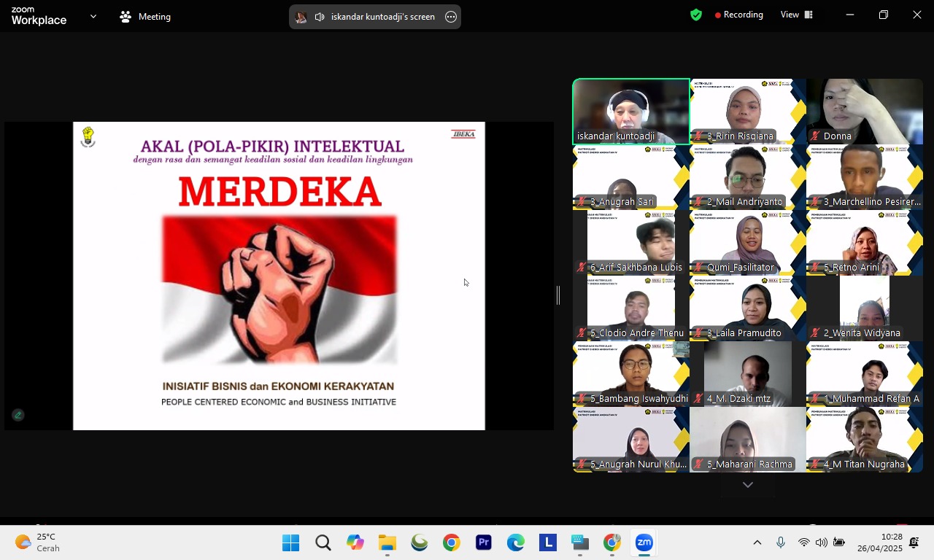Image resolution: width=934 pixels, height=560 pixels.
Task: Select the 5_Maharani Rachma video tile
Action: point(748,440)
